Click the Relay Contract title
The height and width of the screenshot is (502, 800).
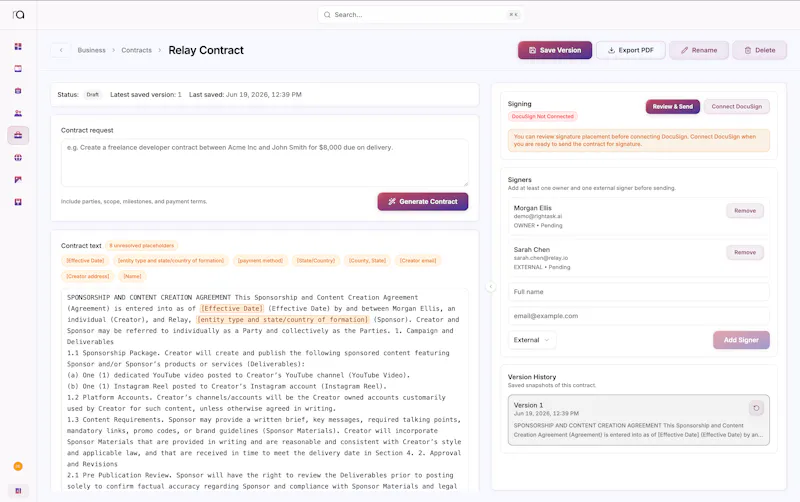point(206,50)
